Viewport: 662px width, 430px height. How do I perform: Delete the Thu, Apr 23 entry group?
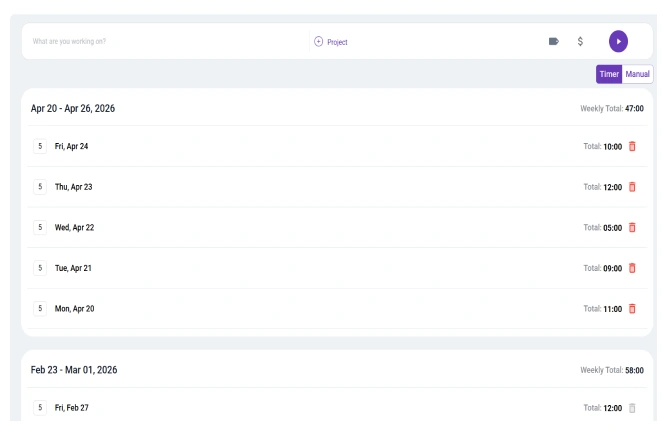tap(632, 187)
